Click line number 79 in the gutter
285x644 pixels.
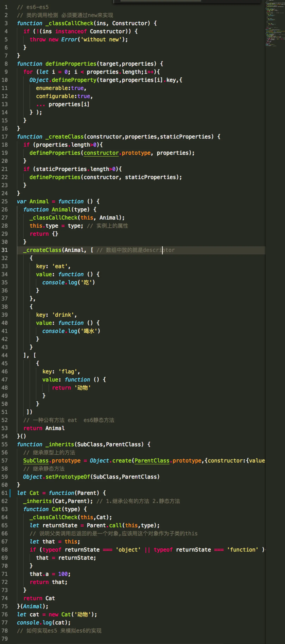5,639
